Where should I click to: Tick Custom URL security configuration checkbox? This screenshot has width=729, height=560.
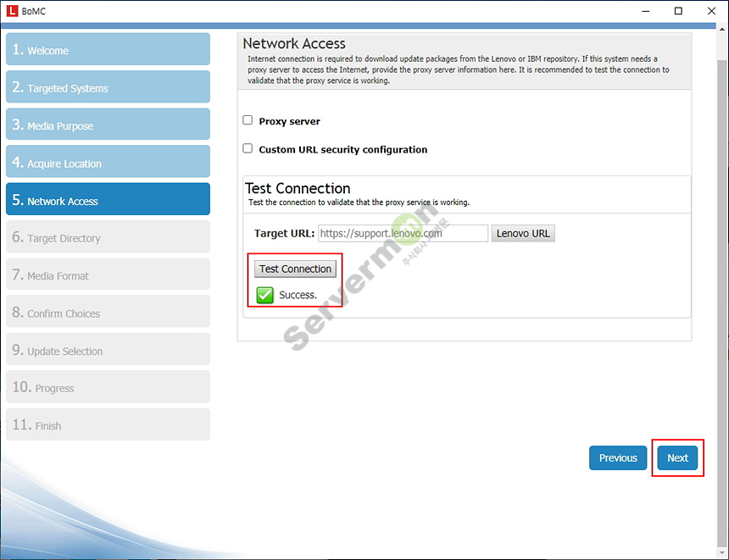(248, 148)
